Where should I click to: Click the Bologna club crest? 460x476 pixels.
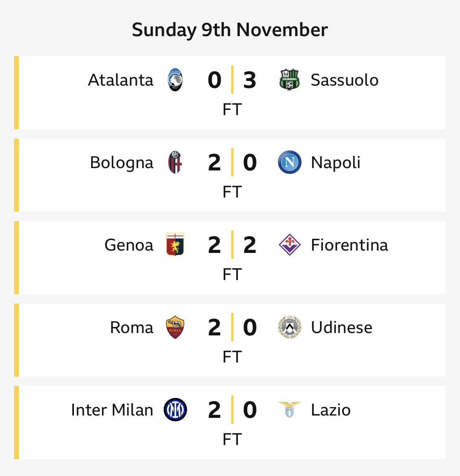click(175, 163)
